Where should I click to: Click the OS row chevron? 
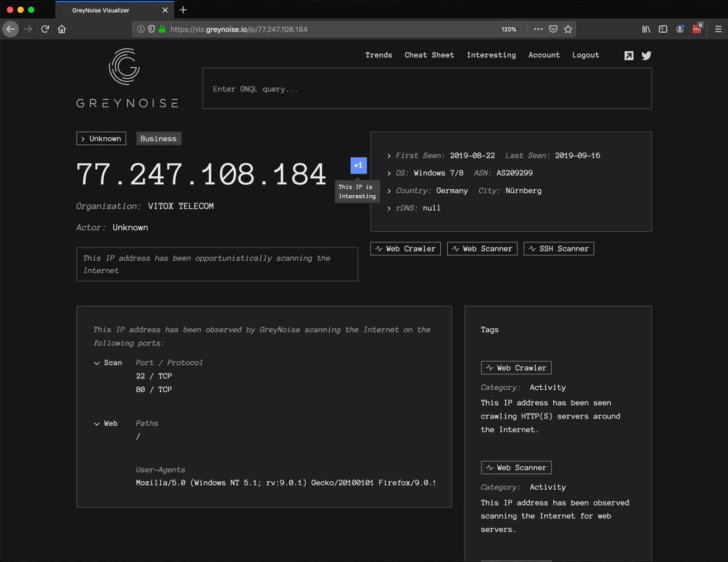coord(389,173)
